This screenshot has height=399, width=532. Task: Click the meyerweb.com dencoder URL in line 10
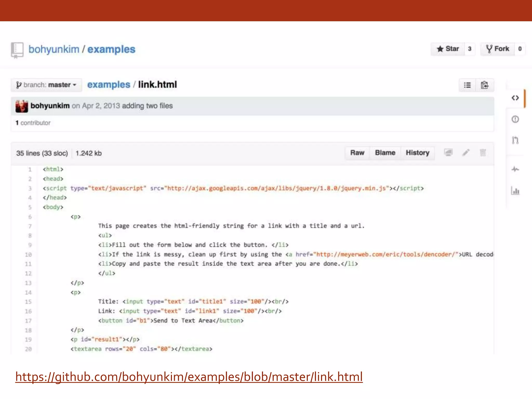pos(386,255)
